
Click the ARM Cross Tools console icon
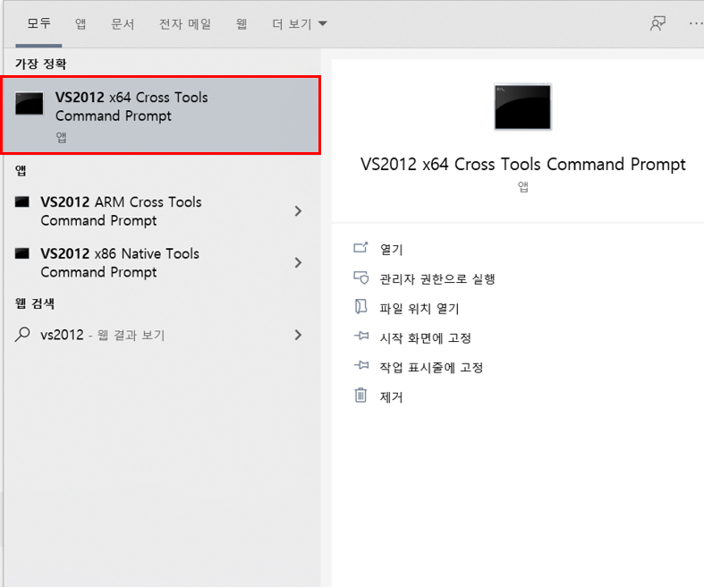click(22, 201)
